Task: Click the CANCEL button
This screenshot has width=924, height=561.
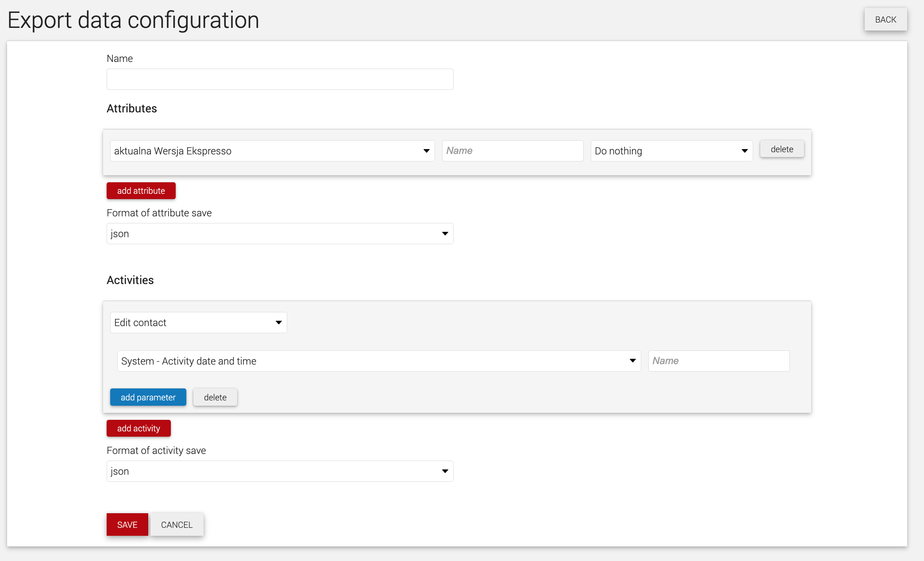Action: click(177, 525)
